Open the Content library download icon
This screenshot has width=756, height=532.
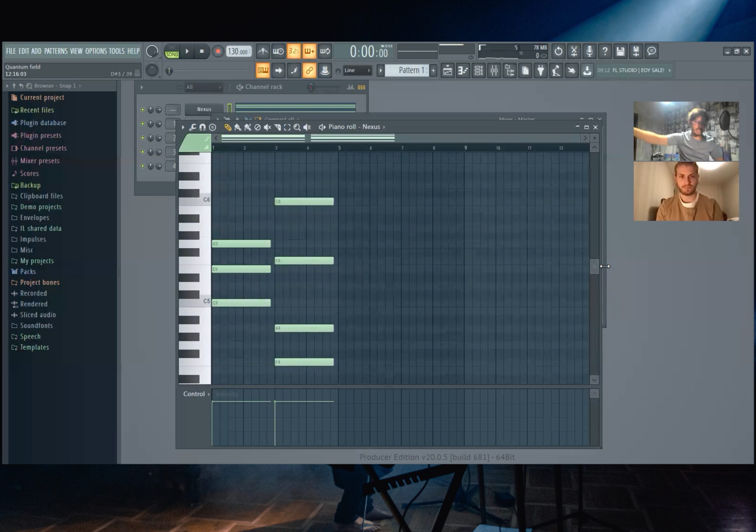(587, 71)
